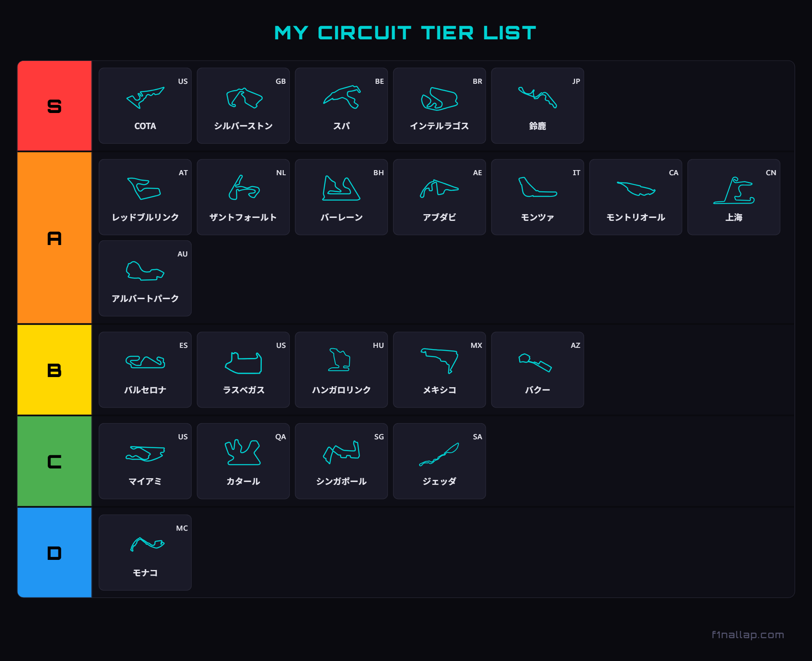The image size is (812, 661).
Task: Click the Shanghai (CN) circuit outline
Action: point(734,190)
